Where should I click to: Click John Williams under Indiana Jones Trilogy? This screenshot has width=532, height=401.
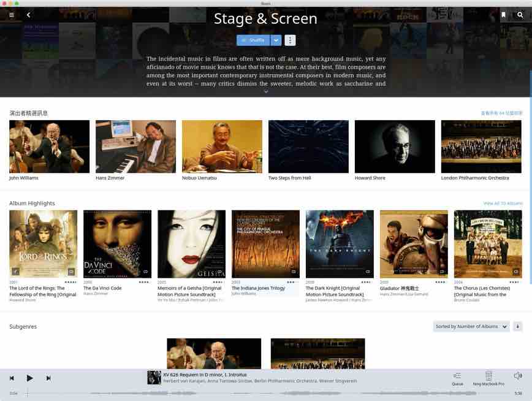244,293
